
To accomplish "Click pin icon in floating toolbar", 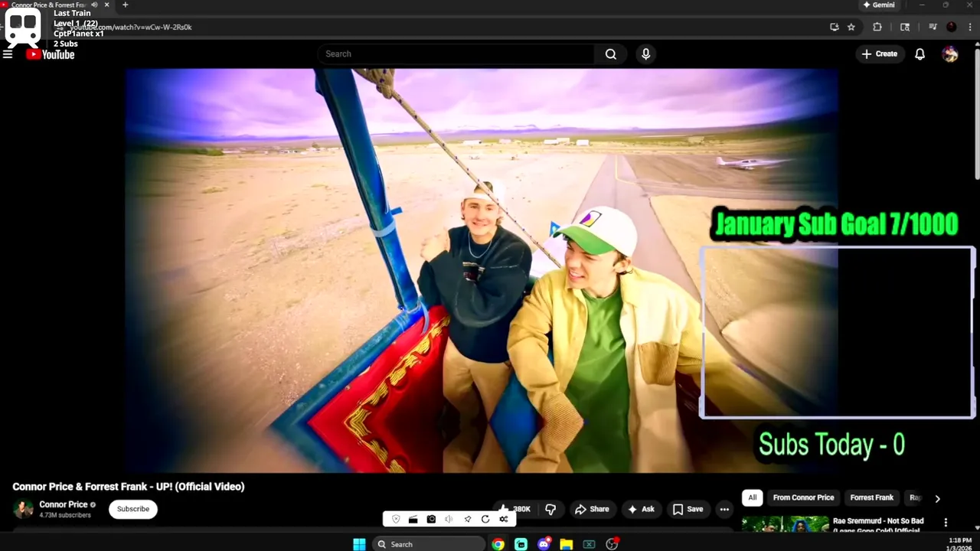I will pos(467,519).
